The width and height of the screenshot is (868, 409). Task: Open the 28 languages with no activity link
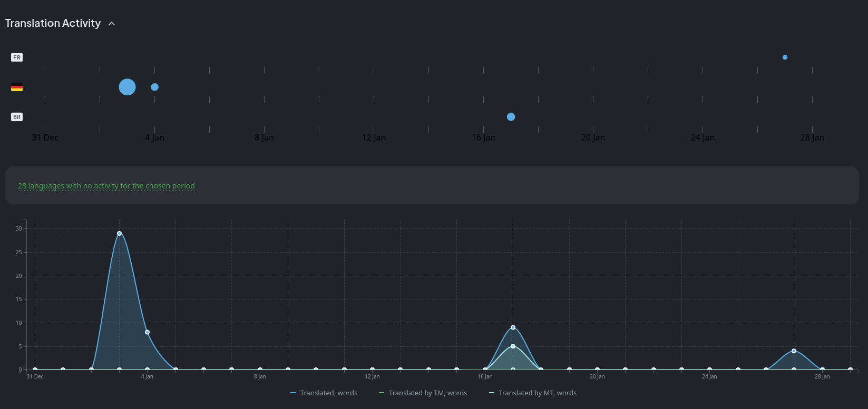106,186
